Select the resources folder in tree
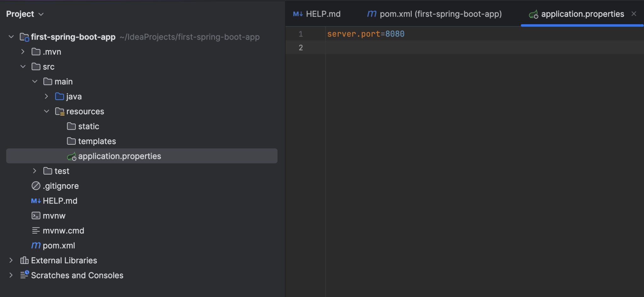Screen dimensions: 644x297 85,111
